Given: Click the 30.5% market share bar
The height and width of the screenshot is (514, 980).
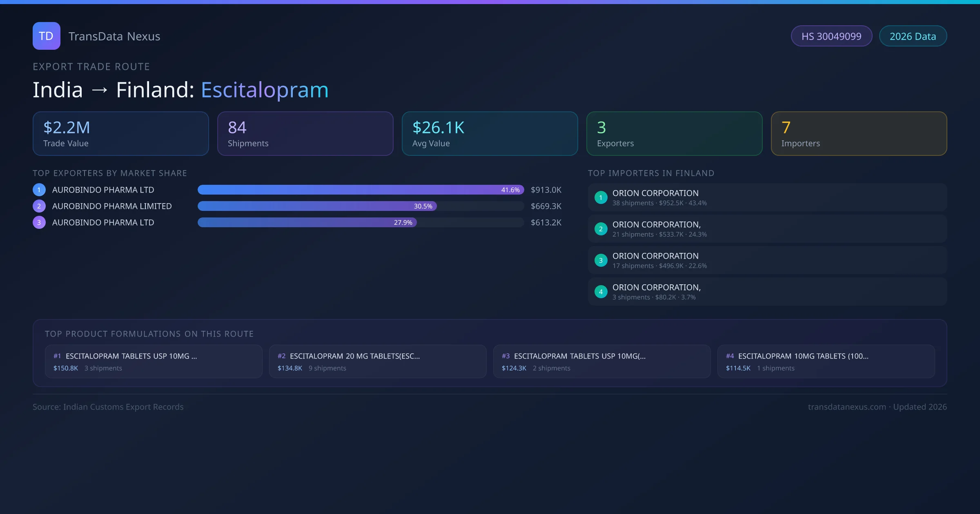Looking at the screenshot, I should click(317, 206).
